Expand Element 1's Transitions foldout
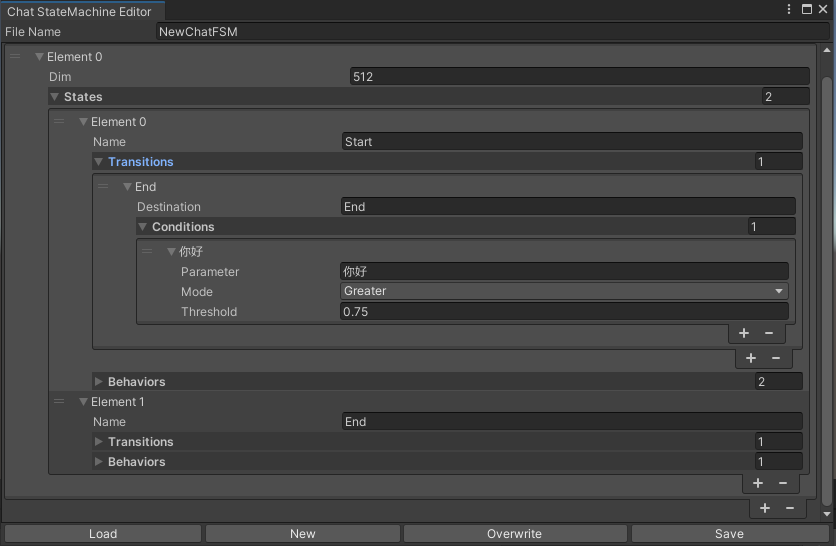The width and height of the screenshot is (836, 546). [x=98, y=441]
